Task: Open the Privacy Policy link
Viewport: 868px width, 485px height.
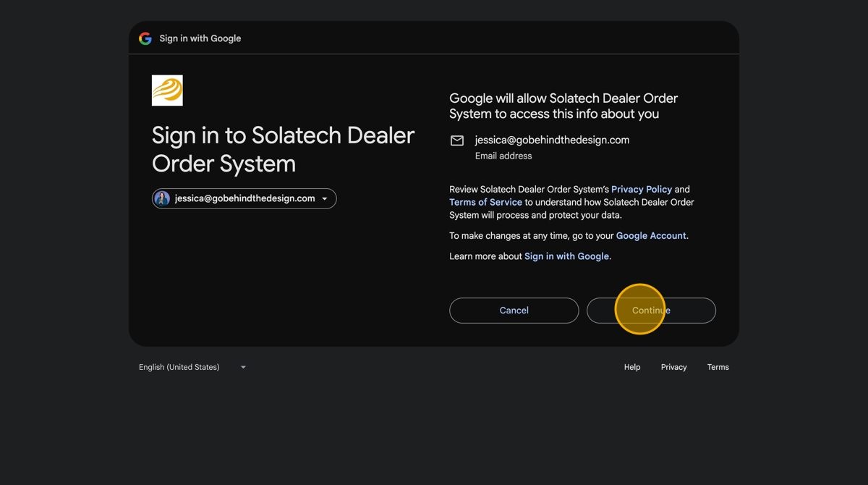Action: pos(642,189)
